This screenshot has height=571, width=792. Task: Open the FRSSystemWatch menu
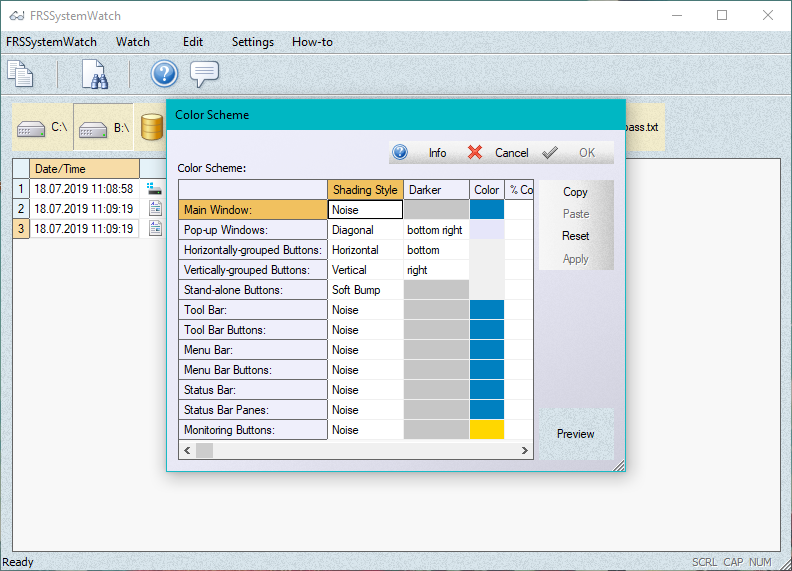(51, 42)
